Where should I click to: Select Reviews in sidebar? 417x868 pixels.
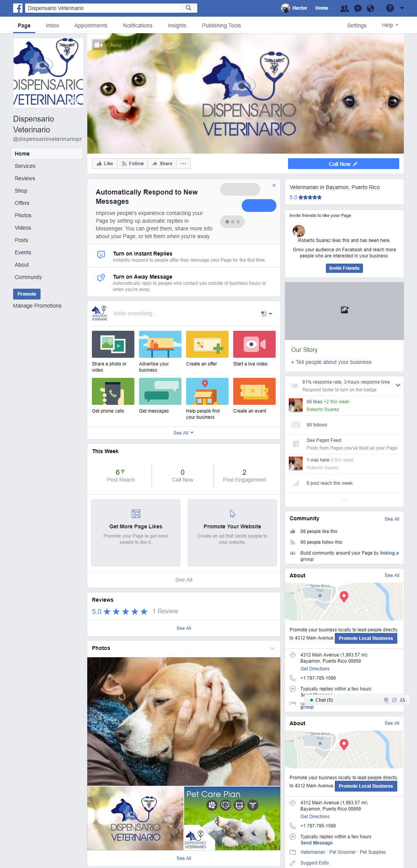pos(25,178)
